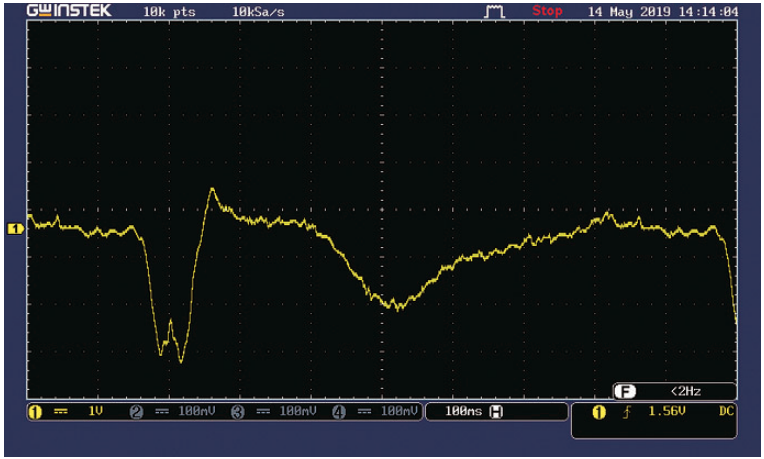Select channel 2 indicator badge

136,412
